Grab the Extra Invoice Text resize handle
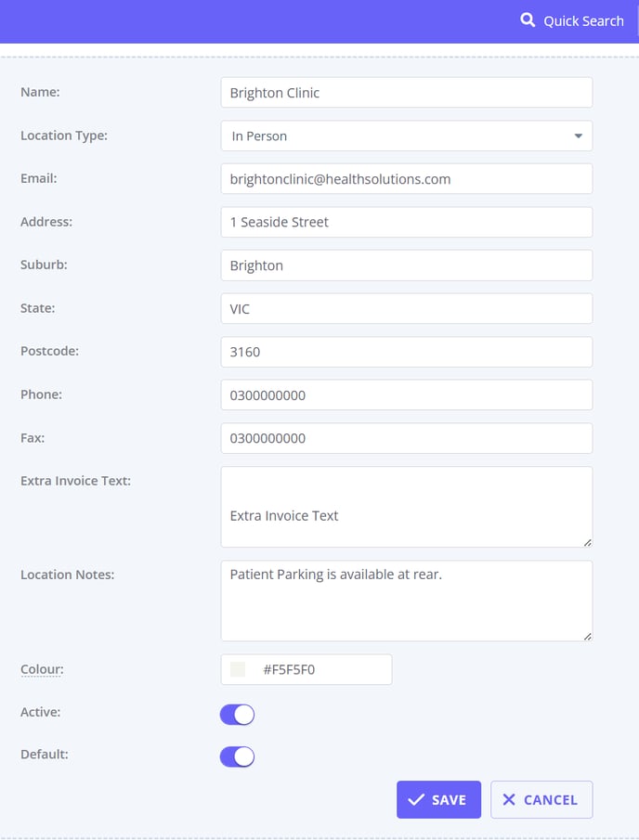Viewport: 639px width, 840px height. 588,542
